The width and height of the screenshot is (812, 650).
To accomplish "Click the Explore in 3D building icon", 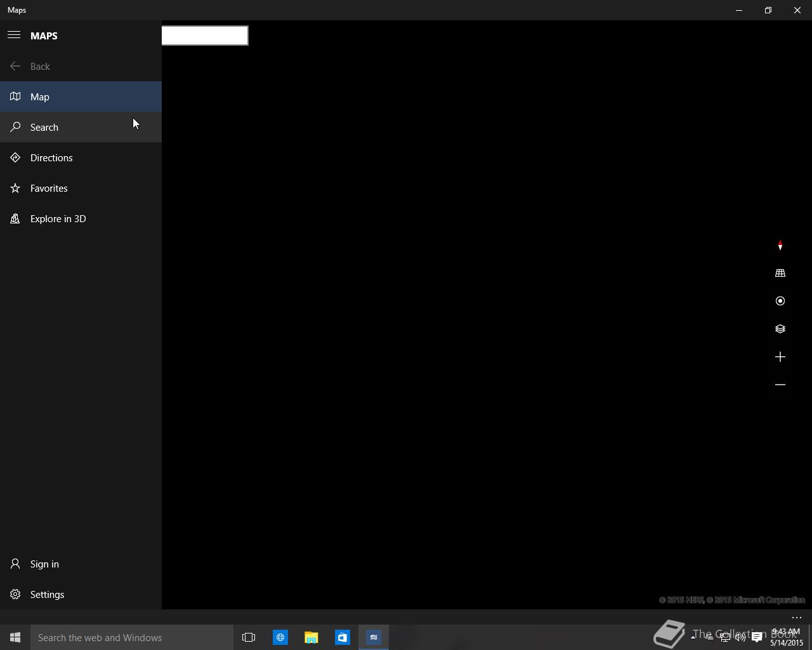I will (x=15, y=218).
